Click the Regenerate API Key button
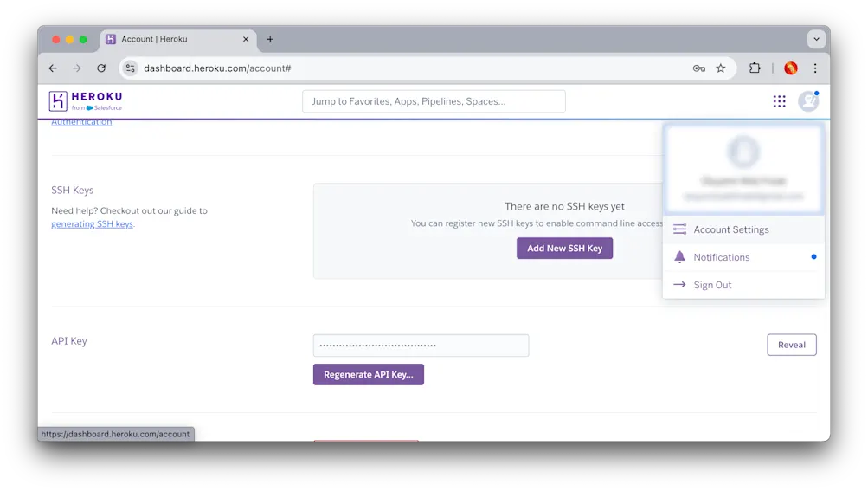The image size is (868, 491). (x=368, y=375)
